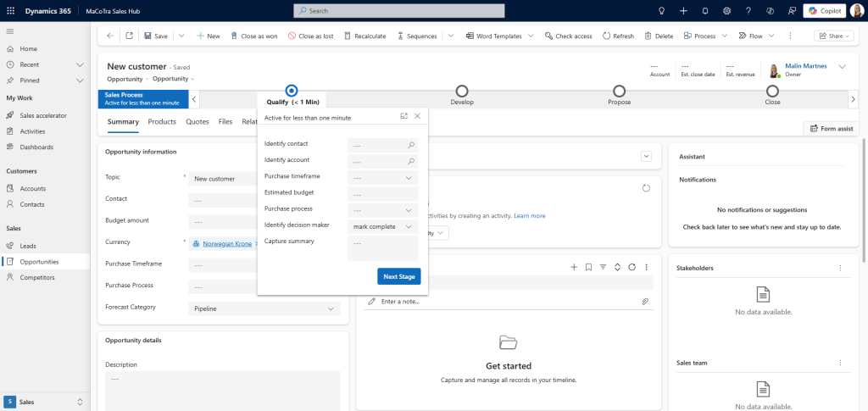
Task: Click the Dynamics 365 search box
Action: (x=434, y=10)
